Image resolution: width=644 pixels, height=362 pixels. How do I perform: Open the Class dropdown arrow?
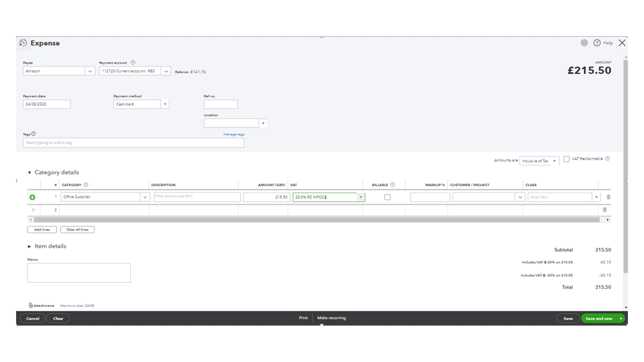click(x=596, y=197)
